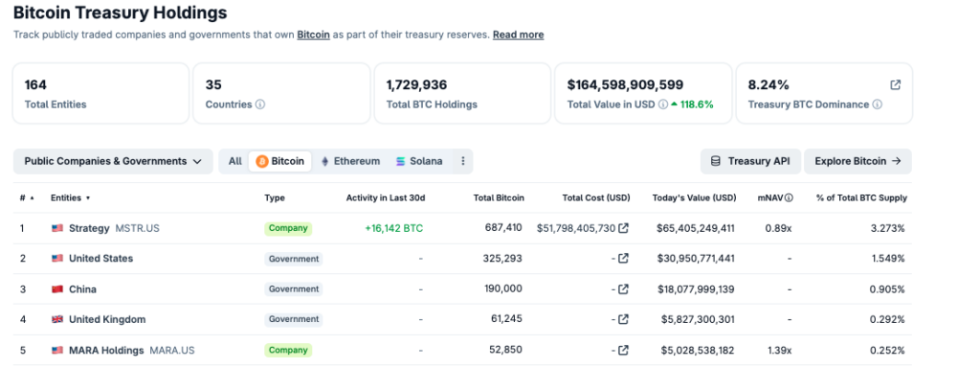The height and width of the screenshot is (368, 980).
Task: Click the 325,293 total bitcoin value
Action: pos(502,258)
